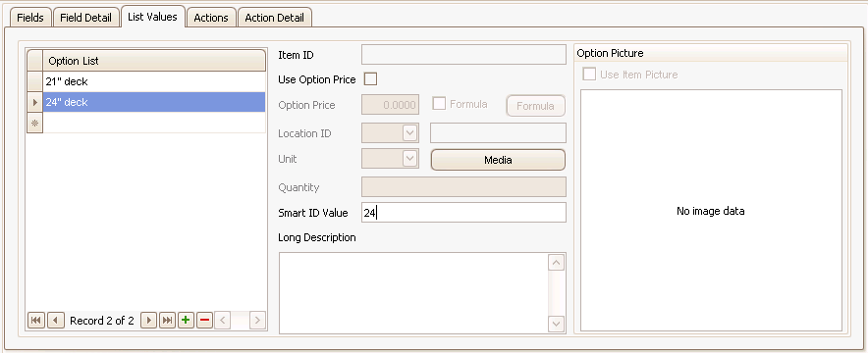Go to previous record in navigator
The height and width of the screenshot is (353, 868).
[x=56, y=321]
